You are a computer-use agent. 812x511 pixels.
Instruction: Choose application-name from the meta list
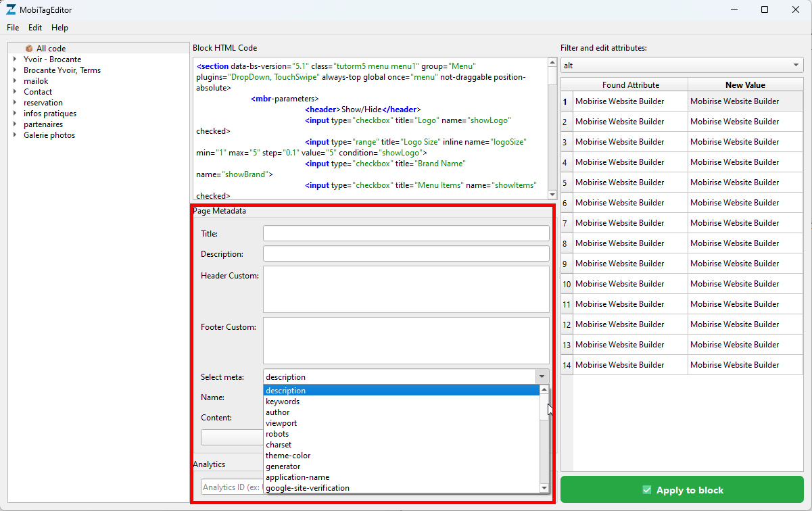(x=402, y=477)
